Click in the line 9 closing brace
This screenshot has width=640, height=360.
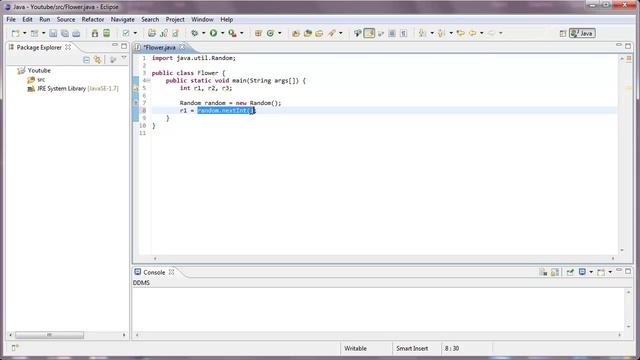tap(167, 118)
